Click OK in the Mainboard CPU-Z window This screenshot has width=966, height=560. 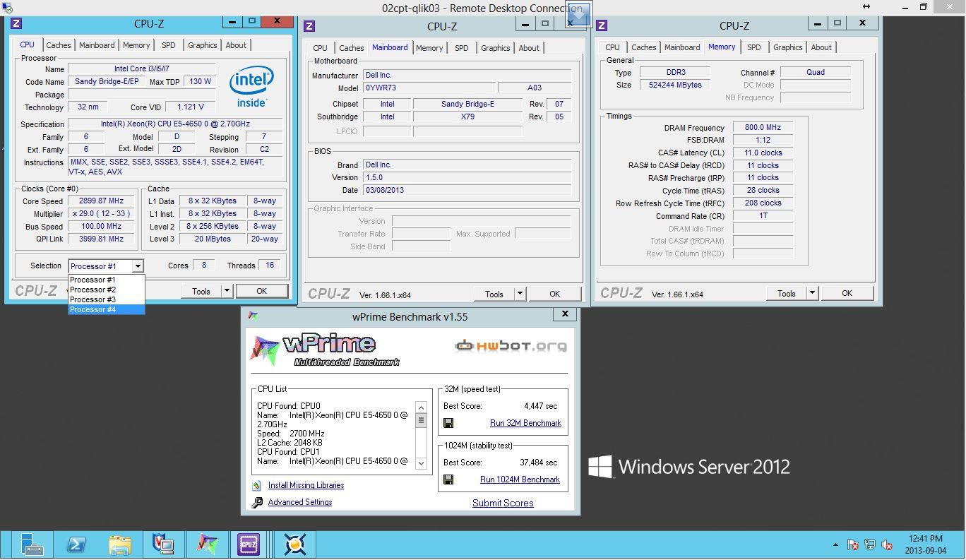coord(554,294)
